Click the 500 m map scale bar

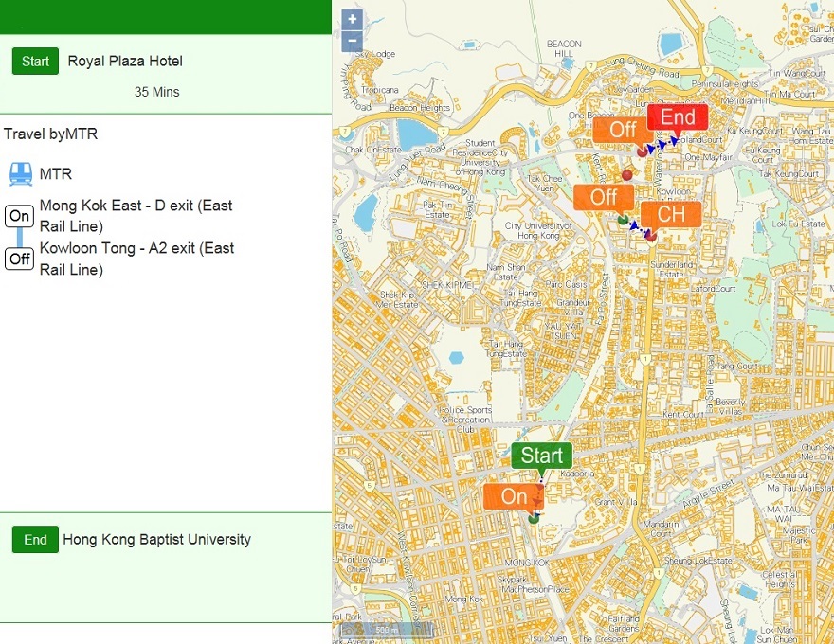click(387, 630)
